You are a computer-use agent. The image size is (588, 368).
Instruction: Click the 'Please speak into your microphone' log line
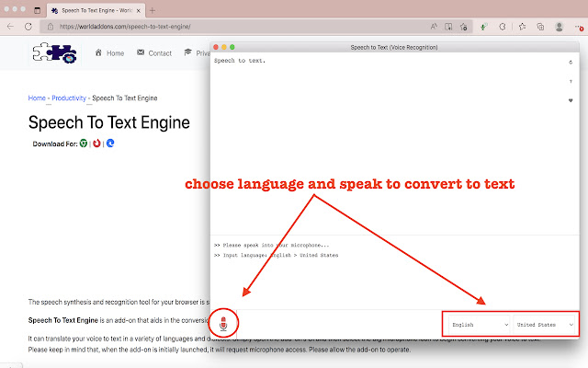(x=272, y=246)
